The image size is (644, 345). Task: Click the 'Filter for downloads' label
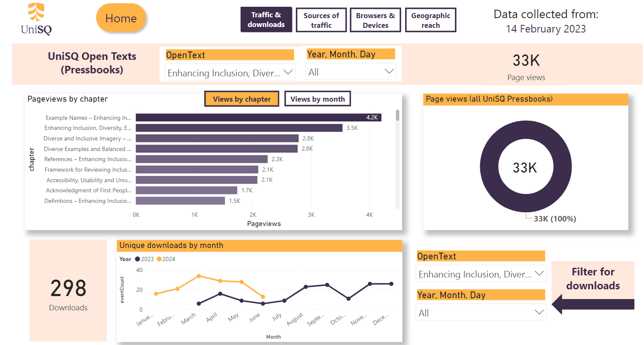[593, 278]
